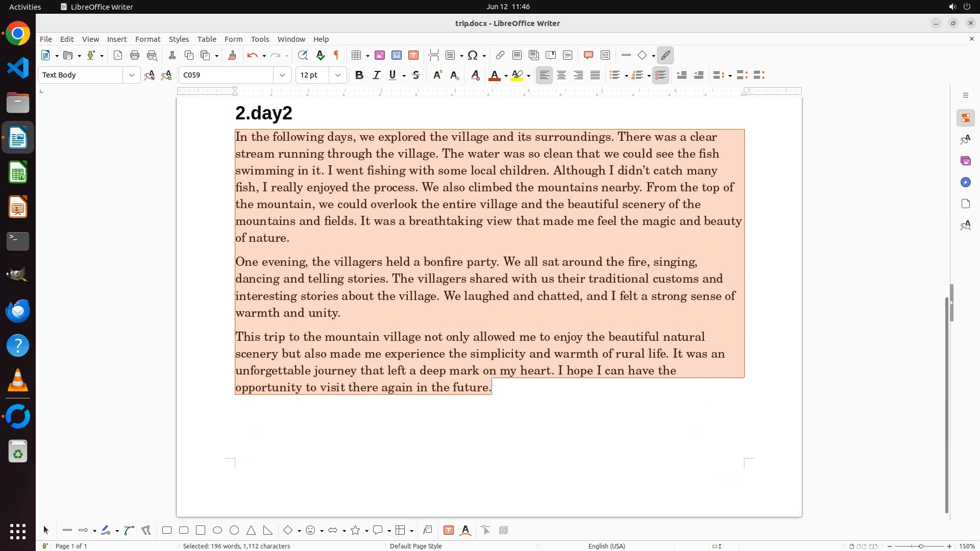The height and width of the screenshot is (551, 980).
Task: Click the Export as PDF icon
Action: [x=118, y=55]
